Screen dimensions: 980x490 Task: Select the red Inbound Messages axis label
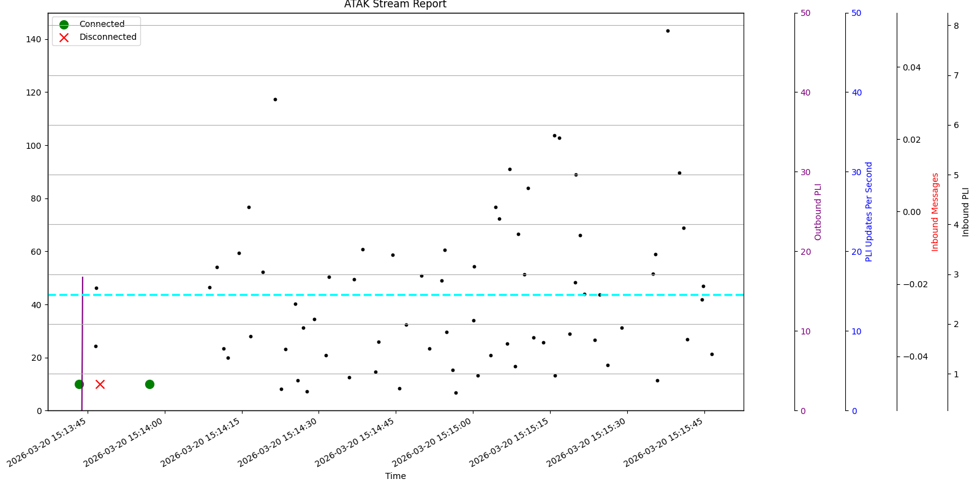[935, 212]
